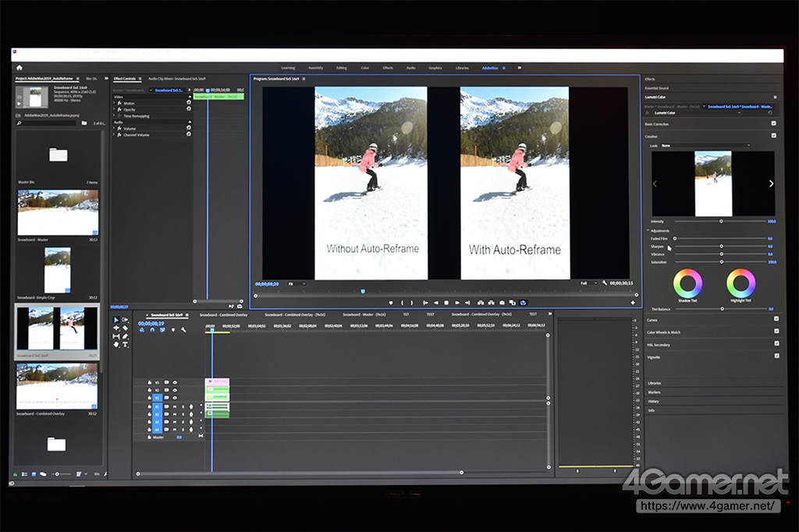Screen dimensions: 799x532
Task: Hide the V3 track with eye icon
Action: point(175,382)
